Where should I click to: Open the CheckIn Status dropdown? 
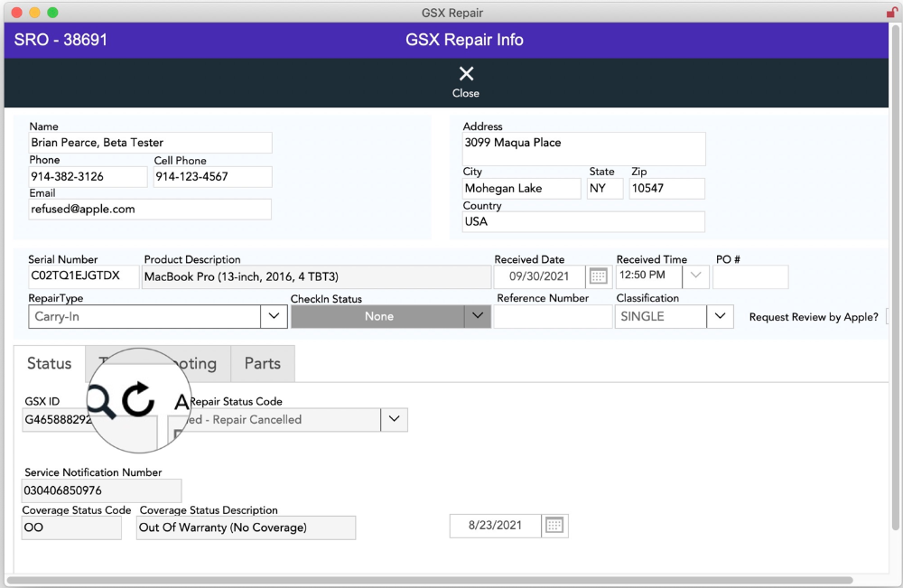[478, 317]
